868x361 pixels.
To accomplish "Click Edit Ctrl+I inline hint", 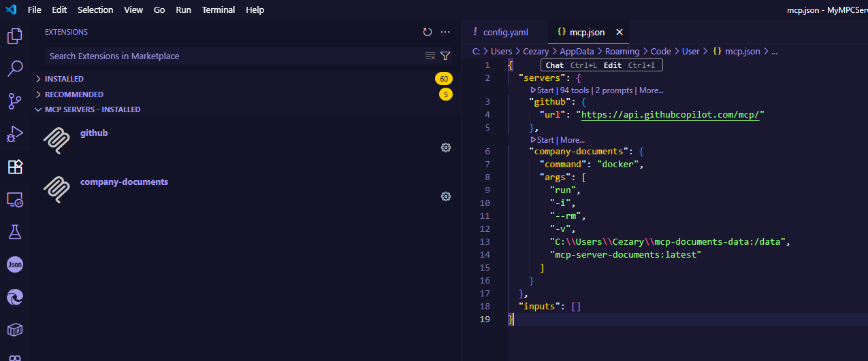I will (x=630, y=65).
